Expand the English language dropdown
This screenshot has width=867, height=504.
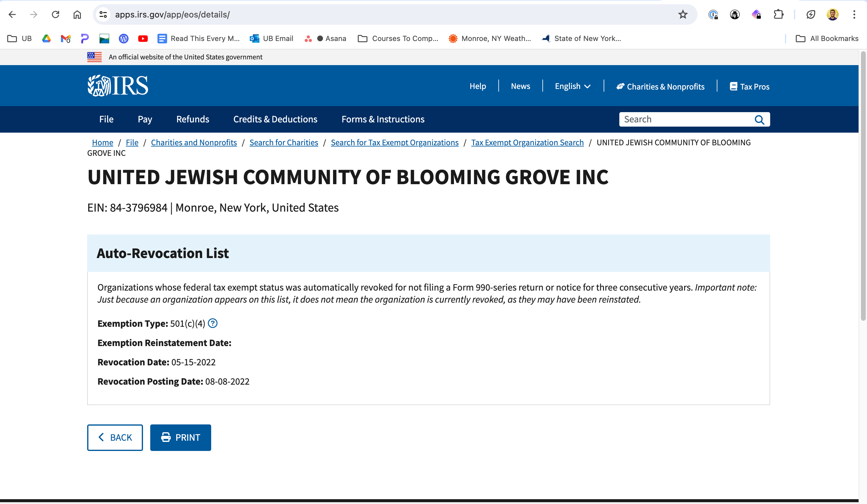coord(573,86)
